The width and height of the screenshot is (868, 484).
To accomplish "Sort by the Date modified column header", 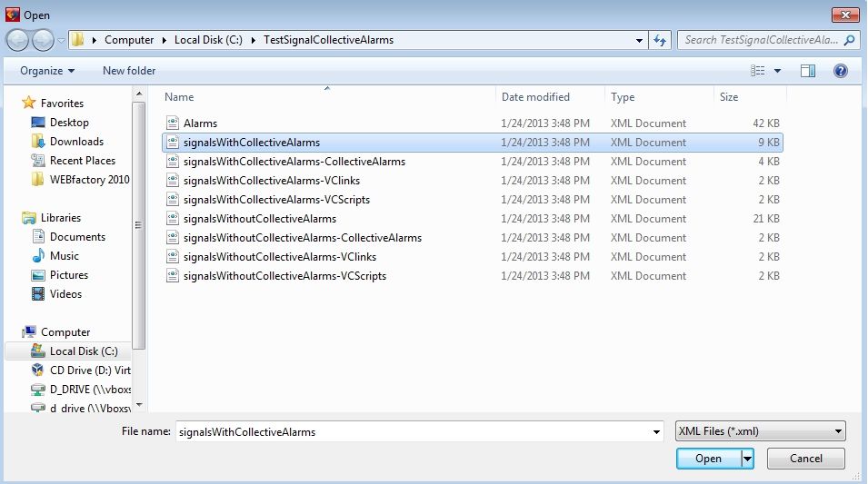I will [x=535, y=97].
